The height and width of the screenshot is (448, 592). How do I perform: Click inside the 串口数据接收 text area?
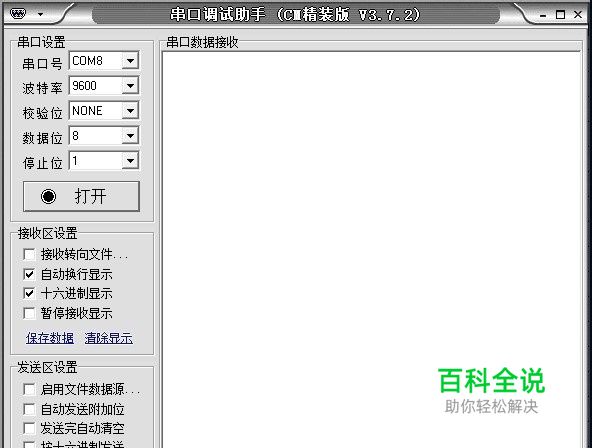[x=372, y=250]
